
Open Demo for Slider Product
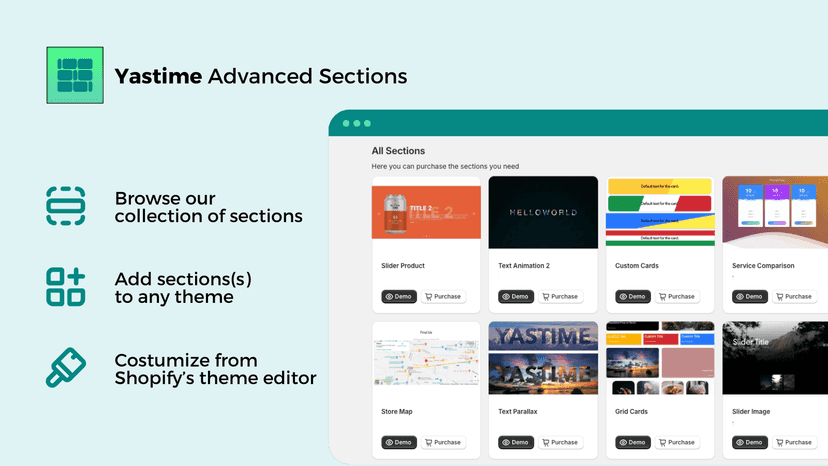(x=399, y=296)
